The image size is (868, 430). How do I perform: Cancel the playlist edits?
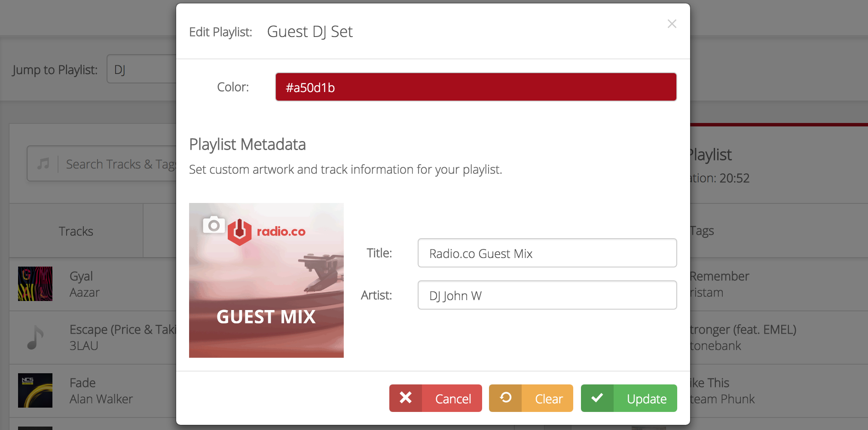pos(435,399)
